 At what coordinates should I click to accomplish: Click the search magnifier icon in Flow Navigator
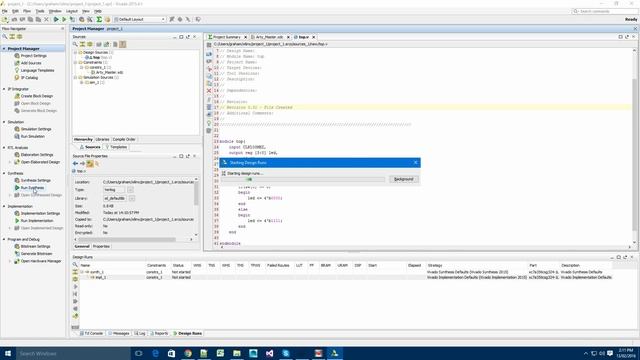[x=5, y=37]
